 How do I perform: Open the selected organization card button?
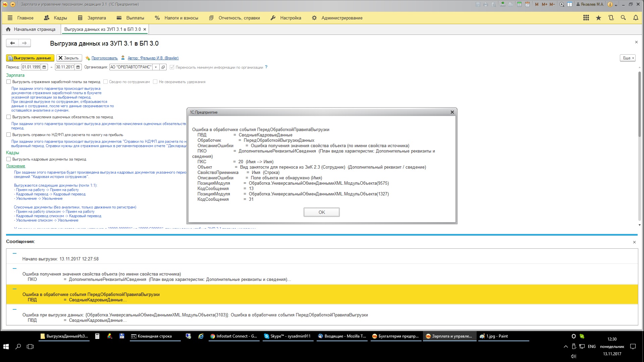pyautogui.click(x=163, y=67)
